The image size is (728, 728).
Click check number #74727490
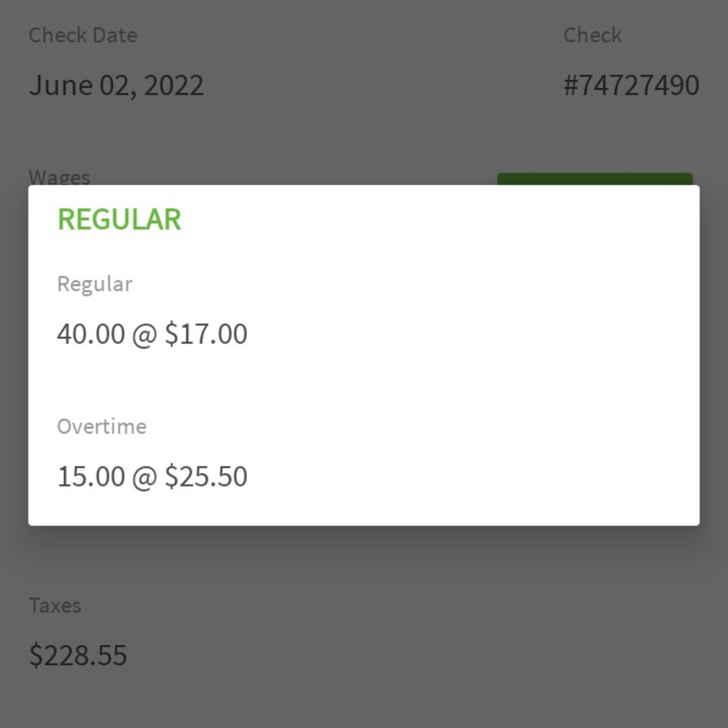tap(631, 85)
